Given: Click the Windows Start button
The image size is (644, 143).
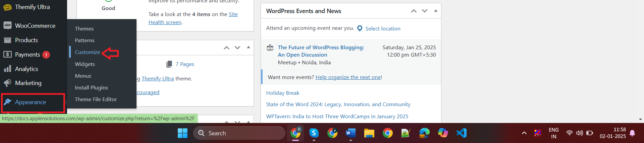Looking at the screenshot, I should pyautogui.click(x=182, y=133).
